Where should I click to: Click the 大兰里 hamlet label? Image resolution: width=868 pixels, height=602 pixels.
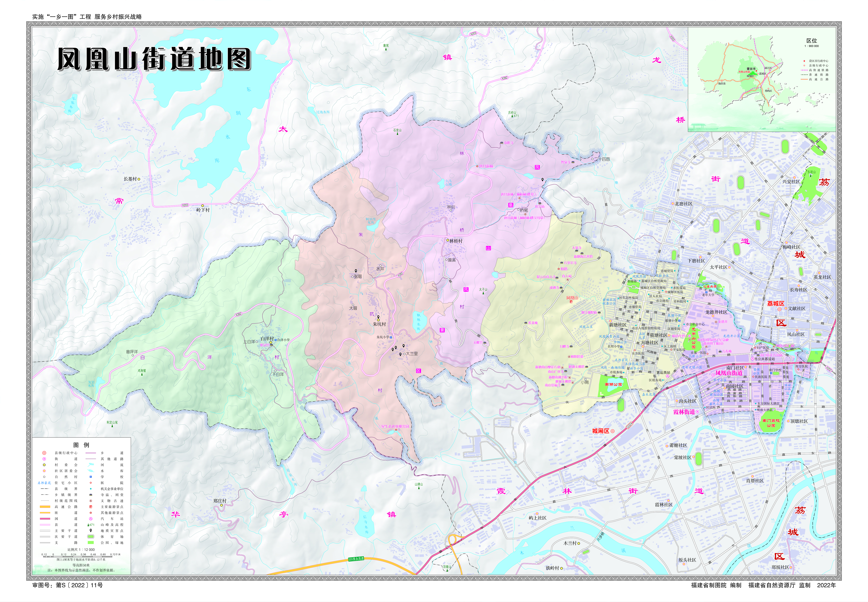(412, 354)
